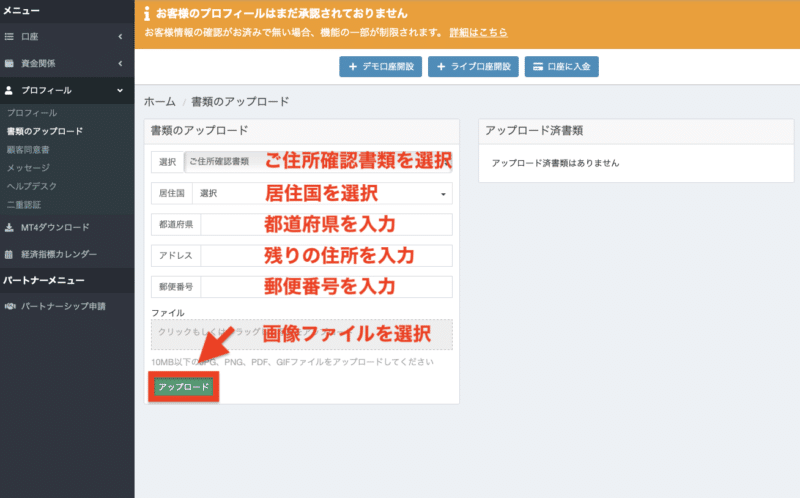Click the card icon on 口座に入金
Image resolution: width=800 pixels, height=498 pixels.
point(538,67)
